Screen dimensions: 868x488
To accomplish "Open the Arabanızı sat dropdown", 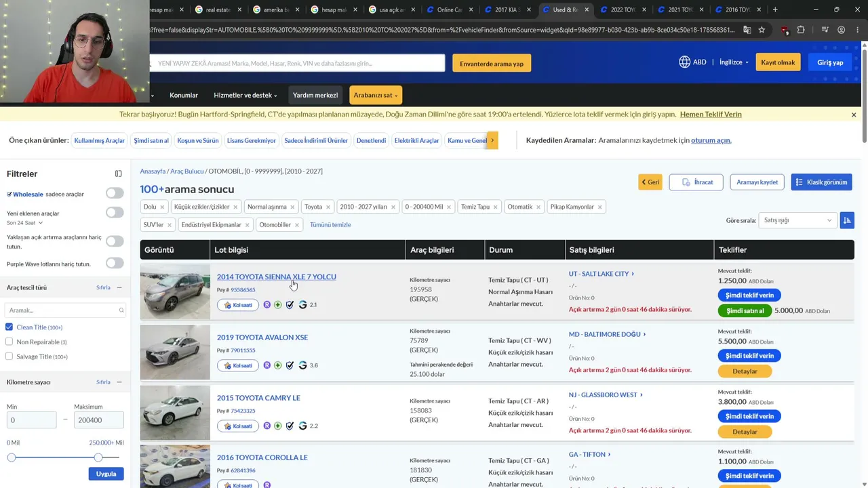I will [376, 96].
